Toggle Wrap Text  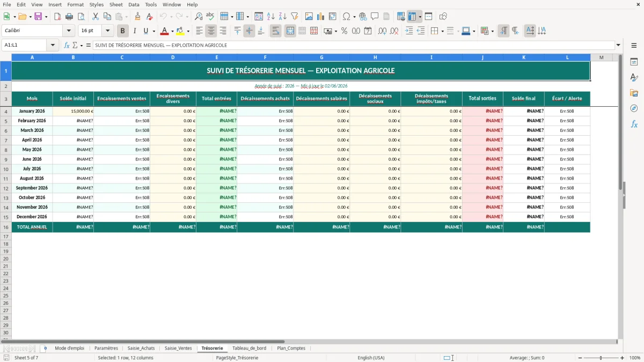(x=276, y=31)
